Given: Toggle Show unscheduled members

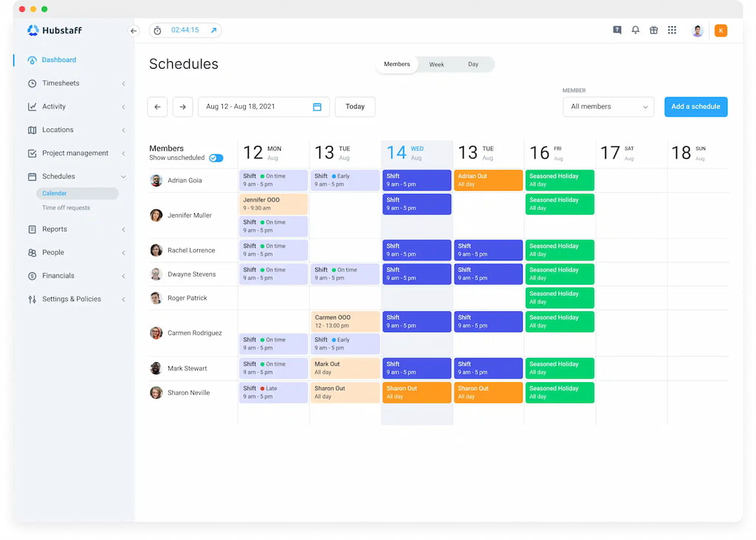Looking at the screenshot, I should tap(216, 158).
